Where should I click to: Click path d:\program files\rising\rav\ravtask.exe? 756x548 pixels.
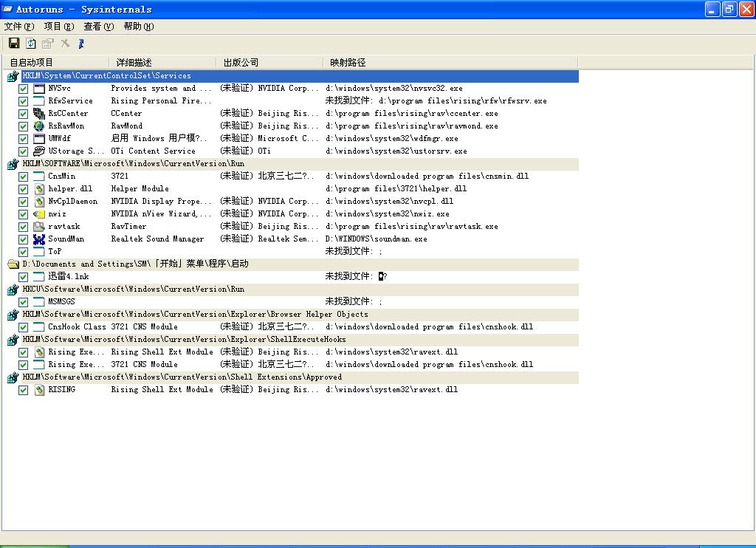point(412,226)
